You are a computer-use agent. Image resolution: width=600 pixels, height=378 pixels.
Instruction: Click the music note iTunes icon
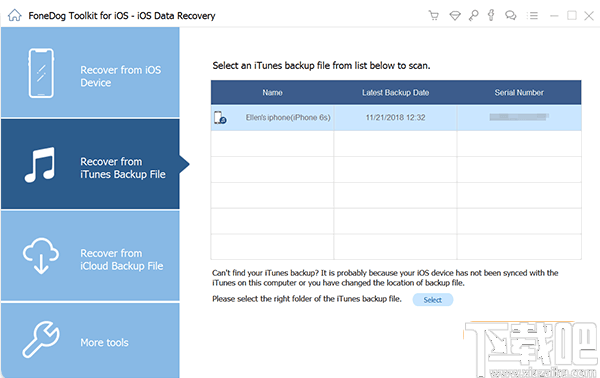40,165
